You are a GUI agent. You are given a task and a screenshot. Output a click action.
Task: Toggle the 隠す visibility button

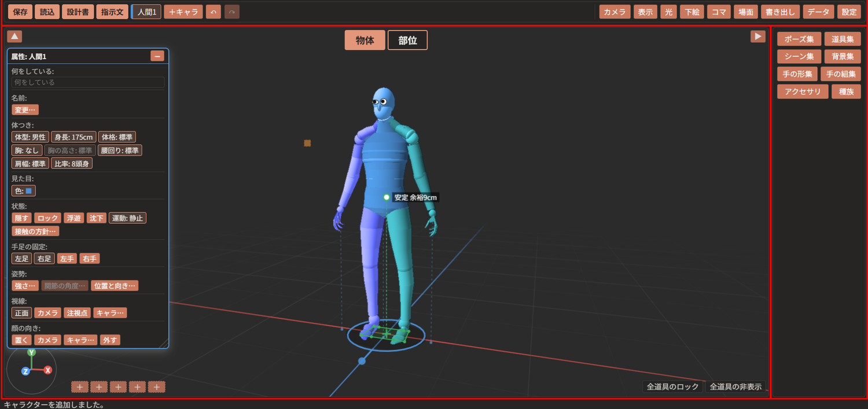(22, 218)
